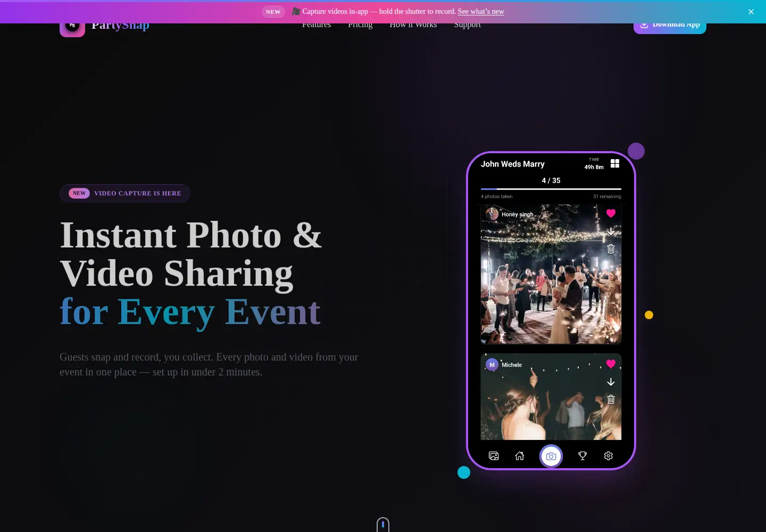Like Honey singh's photo with heart icon

pyautogui.click(x=611, y=213)
